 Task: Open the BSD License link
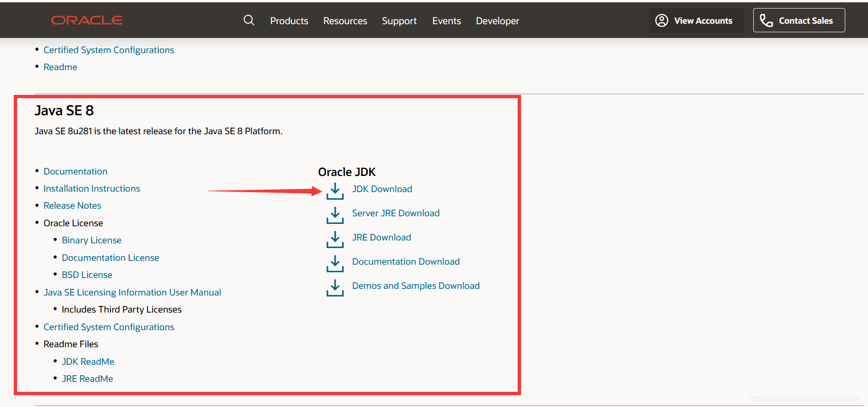(87, 275)
